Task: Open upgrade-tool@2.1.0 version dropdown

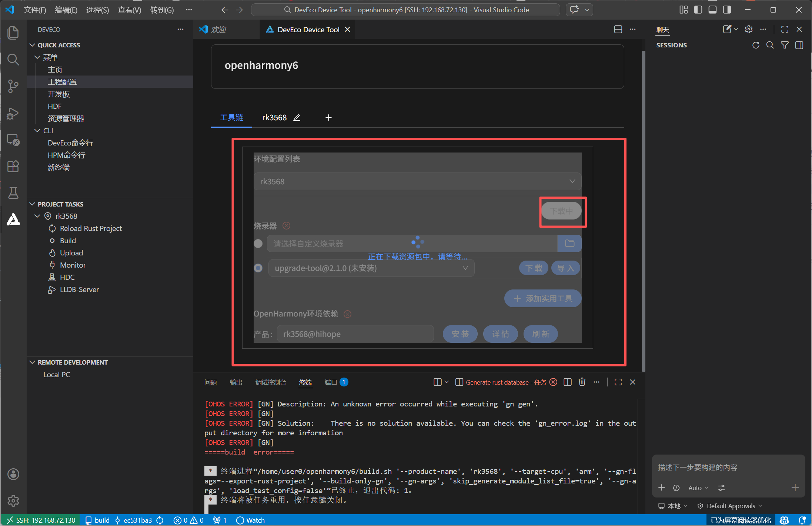Action: [x=371, y=268]
